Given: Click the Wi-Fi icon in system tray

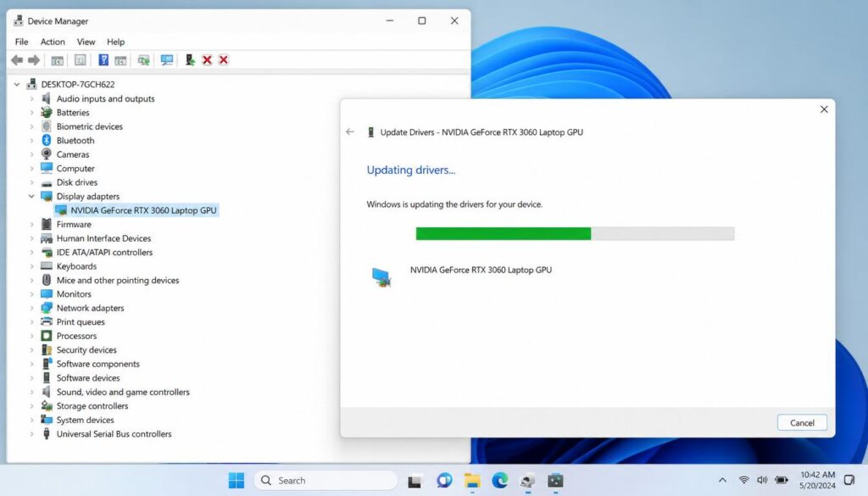Looking at the screenshot, I should coord(744,480).
